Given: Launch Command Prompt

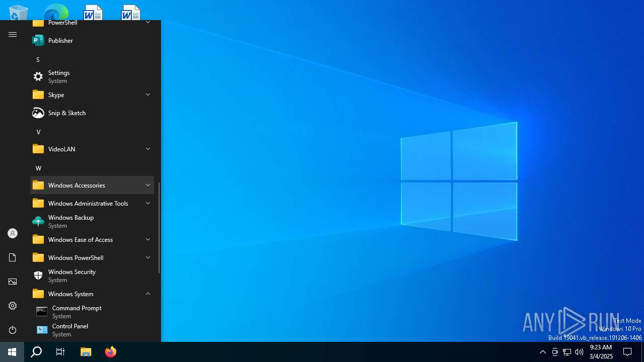Looking at the screenshot, I should pos(92,312).
